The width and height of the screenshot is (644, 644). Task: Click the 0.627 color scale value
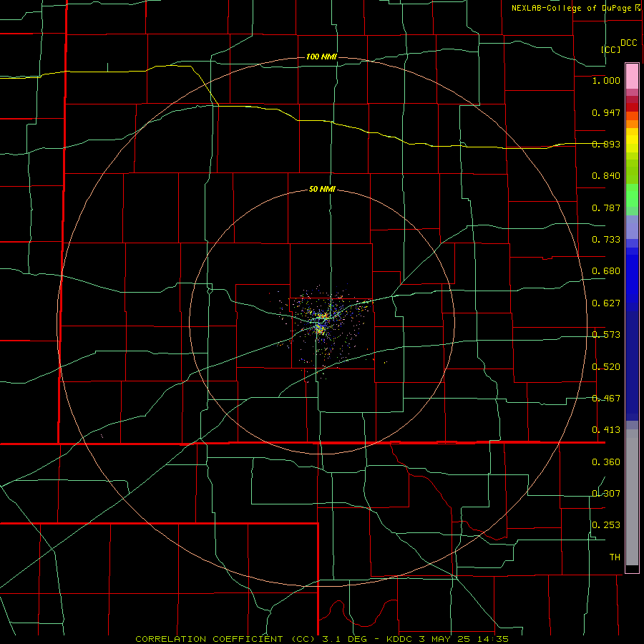[x=606, y=303]
